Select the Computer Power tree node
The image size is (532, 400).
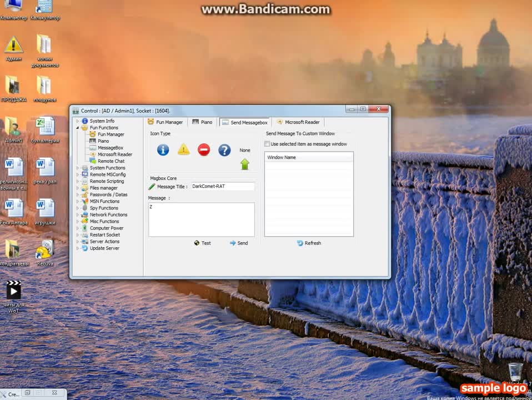[106, 228]
